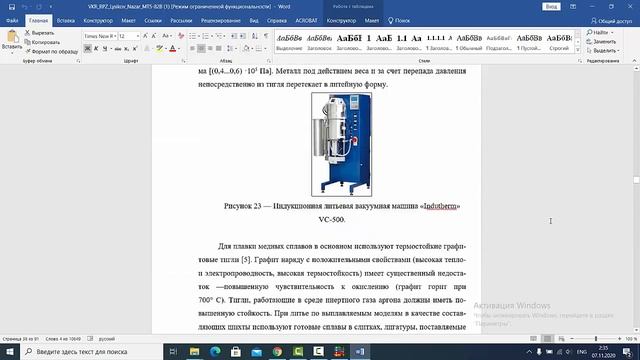Toggle Strikethrough formatting
This screenshot has width=640, height=360.
(x=118, y=49)
